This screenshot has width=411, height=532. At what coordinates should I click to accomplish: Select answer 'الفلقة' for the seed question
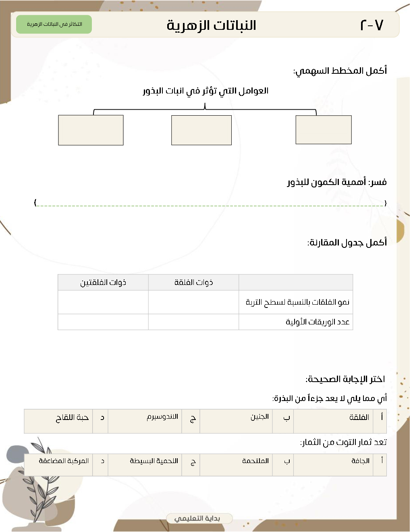coord(359,418)
